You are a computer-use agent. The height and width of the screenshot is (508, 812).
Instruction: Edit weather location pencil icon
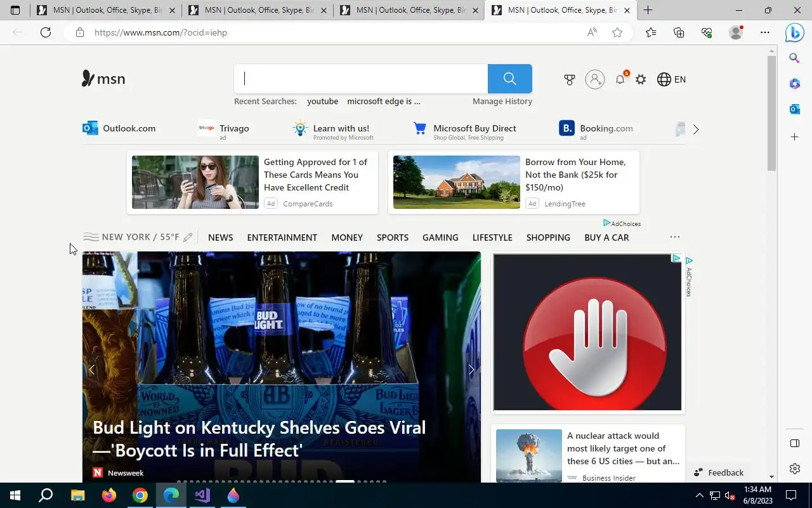click(x=188, y=237)
